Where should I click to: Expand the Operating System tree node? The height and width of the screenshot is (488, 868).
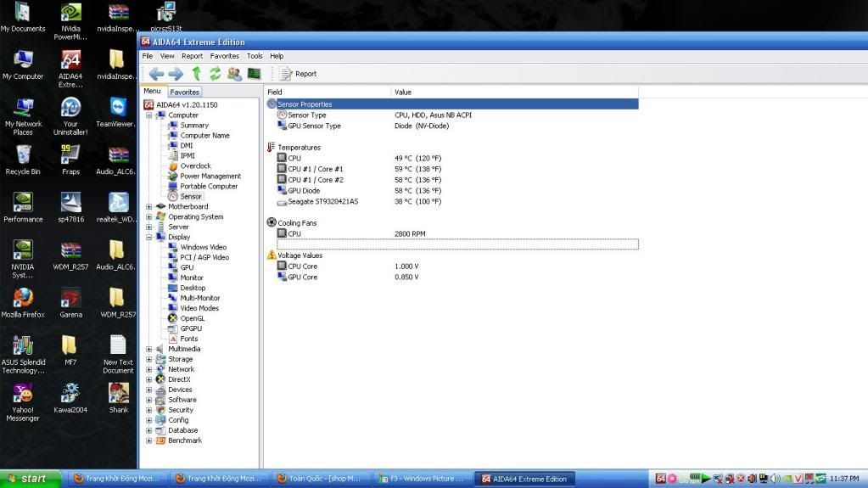click(149, 216)
